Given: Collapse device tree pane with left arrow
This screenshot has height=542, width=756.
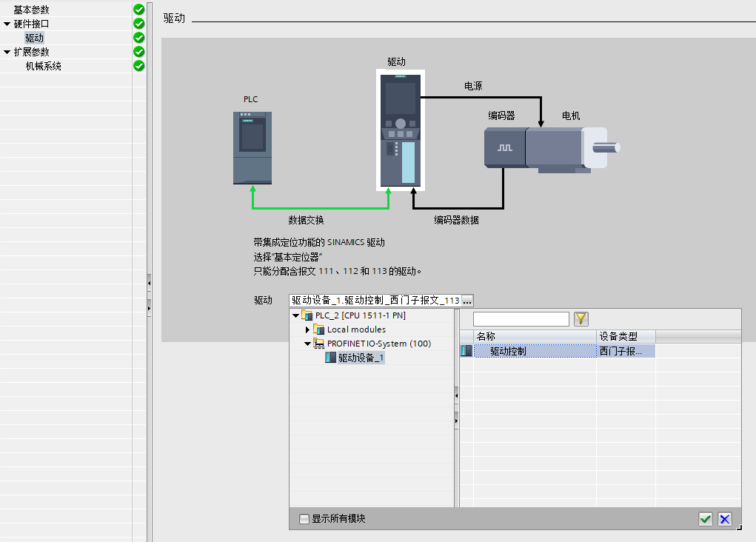Looking at the screenshot, I should (457, 395).
